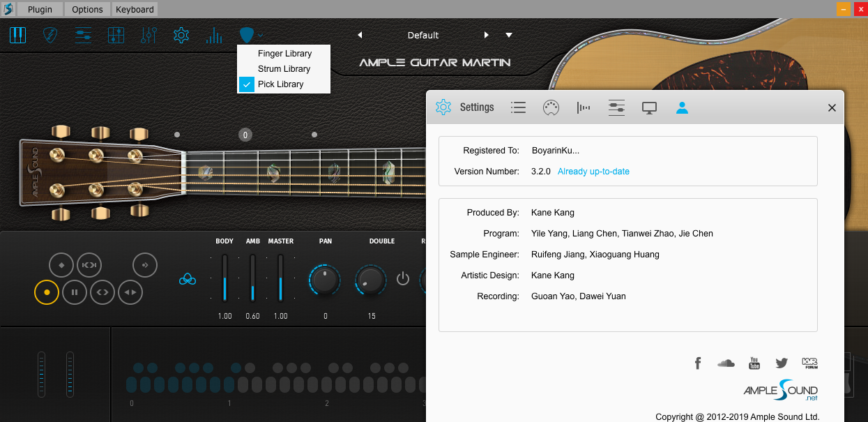Screen dimensions: 868x422
Task: Click the angle brackets round button
Action: tap(102, 292)
